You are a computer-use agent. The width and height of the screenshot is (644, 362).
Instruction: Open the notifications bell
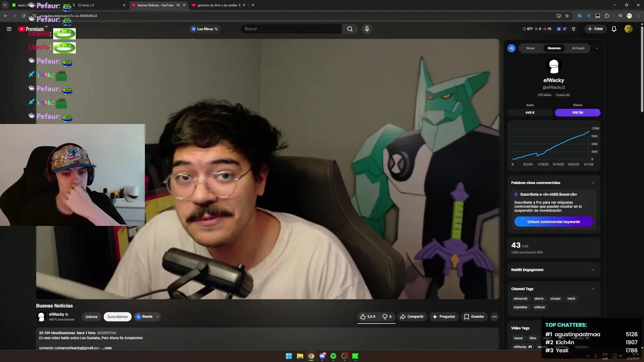click(x=614, y=29)
